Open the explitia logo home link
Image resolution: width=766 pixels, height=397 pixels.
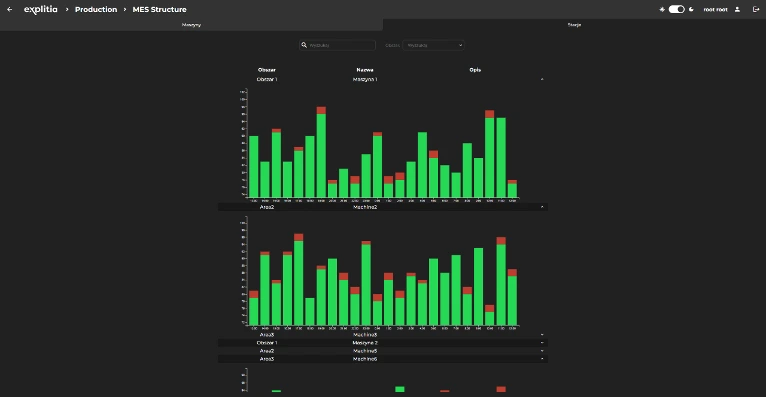pyautogui.click(x=41, y=9)
